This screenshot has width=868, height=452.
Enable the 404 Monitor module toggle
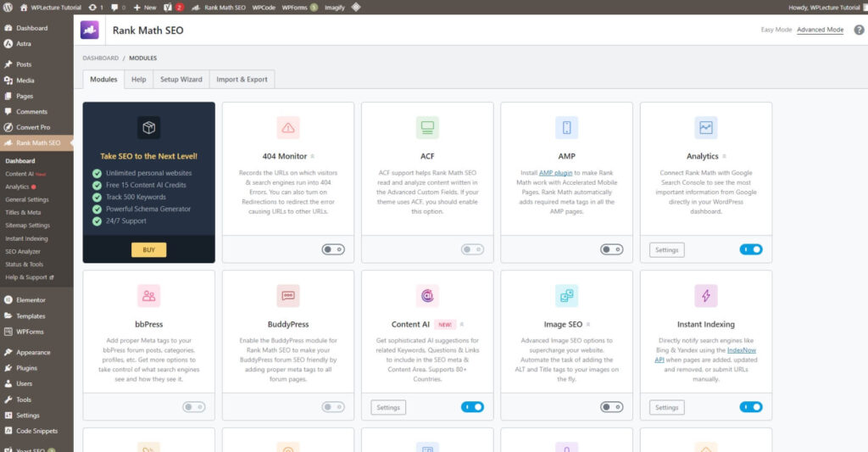coord(333,250)
